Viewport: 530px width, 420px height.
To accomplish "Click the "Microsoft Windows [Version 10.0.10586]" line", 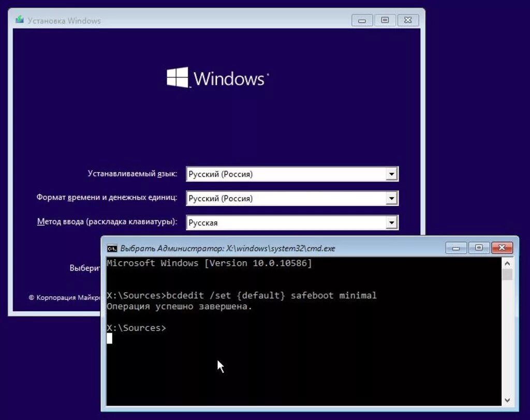I will (209, 263).
